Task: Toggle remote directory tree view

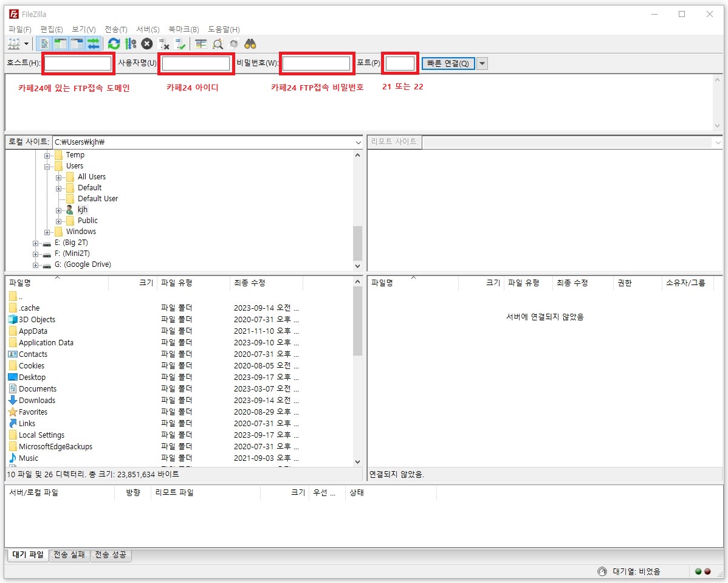Action: point(77,44)
